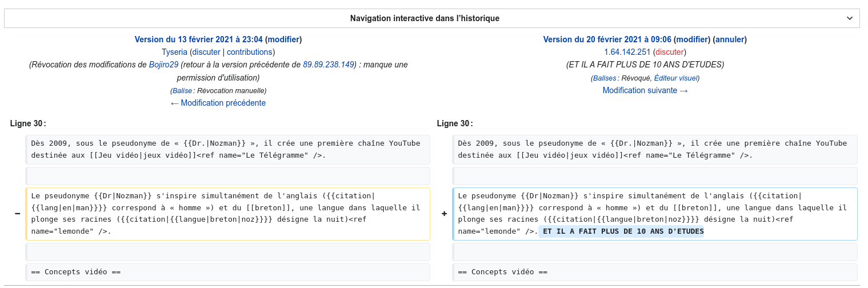Expand the Navigation interactive dans l'historique chevron
The image size is (868, 288).
[x=849, y=18]
